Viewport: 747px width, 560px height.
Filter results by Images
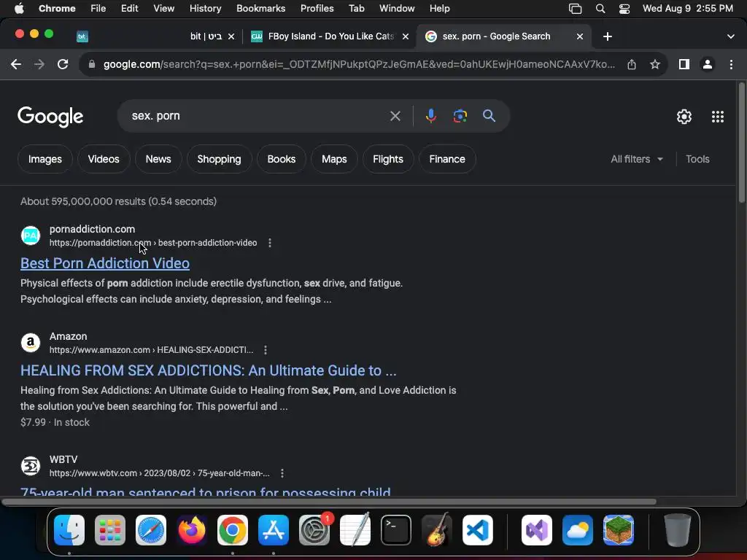[44, 159]
